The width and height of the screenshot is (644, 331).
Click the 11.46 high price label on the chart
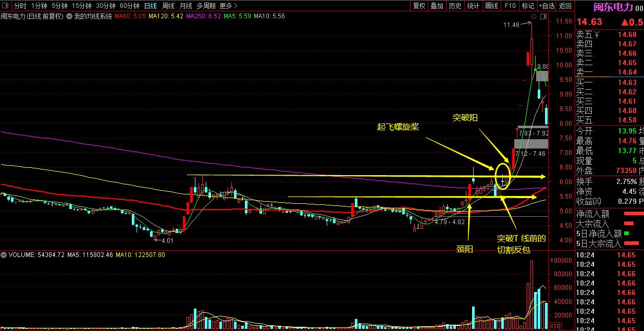511,24
